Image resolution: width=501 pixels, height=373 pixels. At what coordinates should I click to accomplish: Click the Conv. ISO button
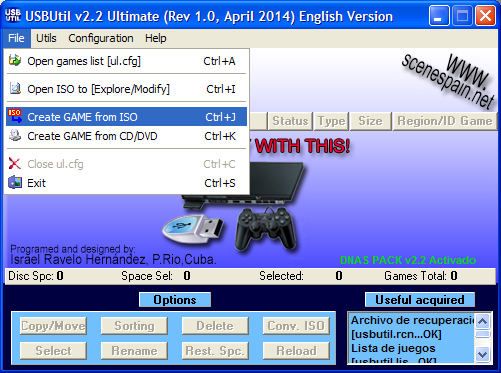point(296,326)
